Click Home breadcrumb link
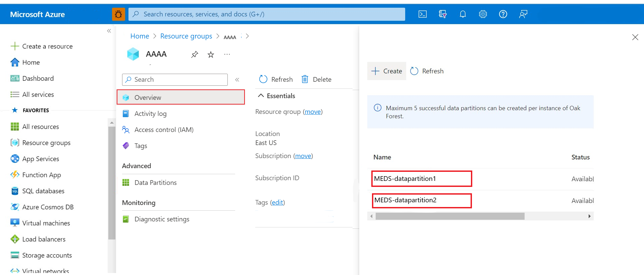Viewport: 644px width, 275px height. point(140,36)
